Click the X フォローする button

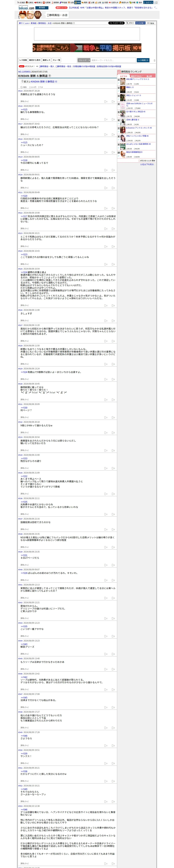point(116,23)
